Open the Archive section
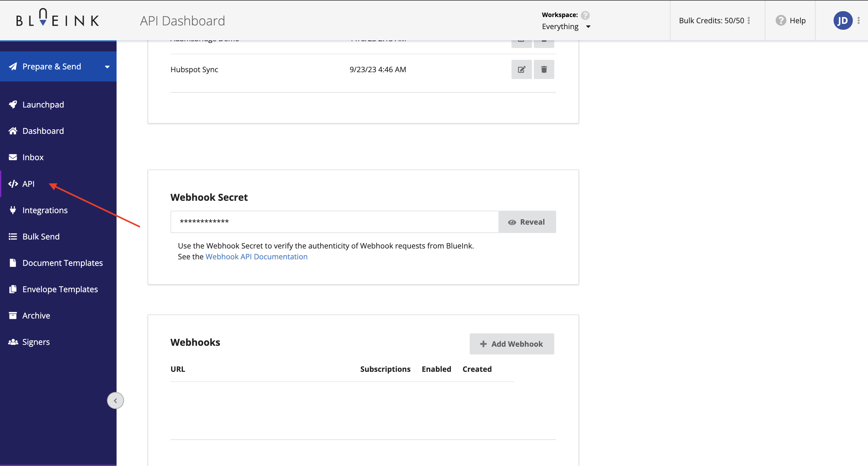868x466 pixels. 36,315
